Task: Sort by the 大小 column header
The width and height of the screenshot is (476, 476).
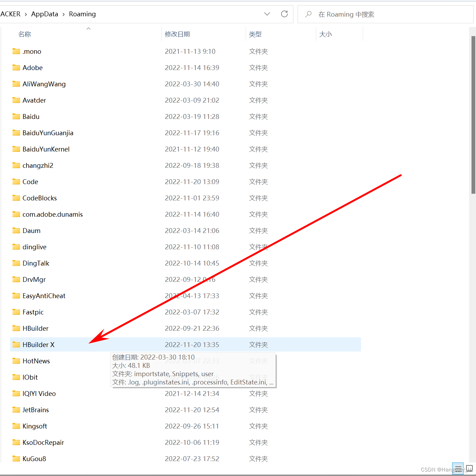Action: tap(325, 34)
